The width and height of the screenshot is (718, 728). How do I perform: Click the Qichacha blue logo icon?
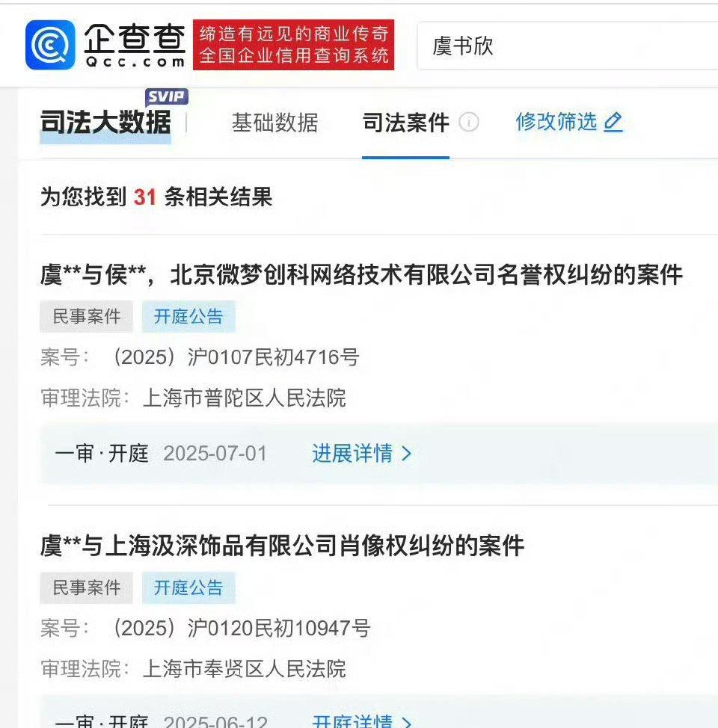click(x=50, y=45)
